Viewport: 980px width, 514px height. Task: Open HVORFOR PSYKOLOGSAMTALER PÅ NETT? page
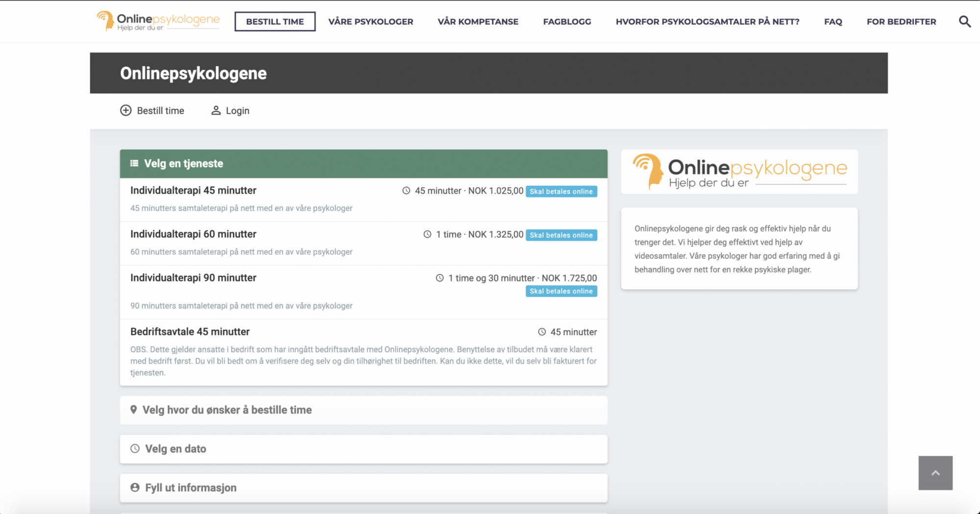[708, 22]
